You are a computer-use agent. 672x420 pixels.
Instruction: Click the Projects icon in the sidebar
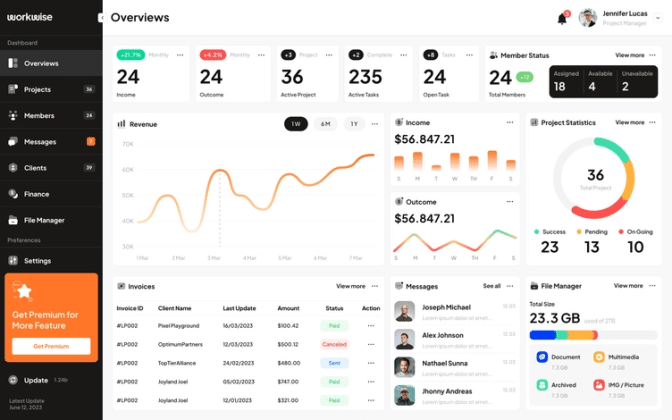[x=13, y=89]
